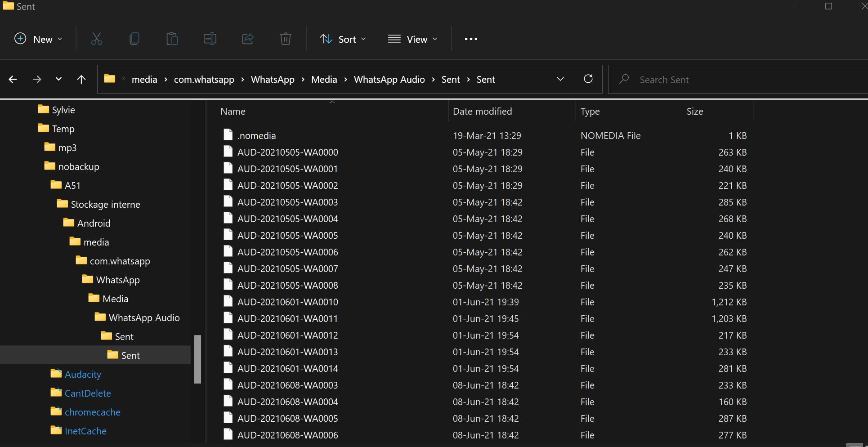Image resolution: width=868 pixels, height=447 pixels.
Task: Select file AUD-20210608-WA0004
Action: pos(288,402)
